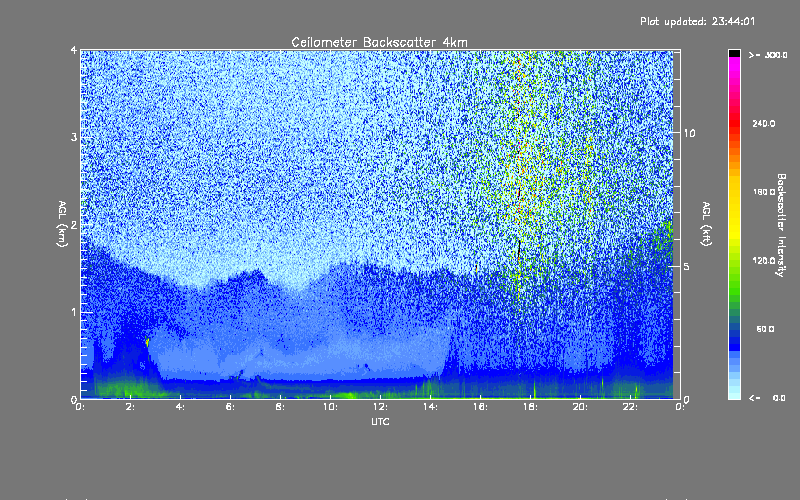Select the 'Ceilometer Backscatter 4km' plot title
This screenshot has height=500, width=800.
[x=379, y=42]
